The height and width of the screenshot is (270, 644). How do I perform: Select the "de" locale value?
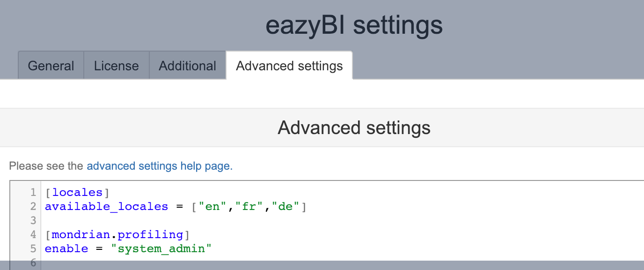286,206
